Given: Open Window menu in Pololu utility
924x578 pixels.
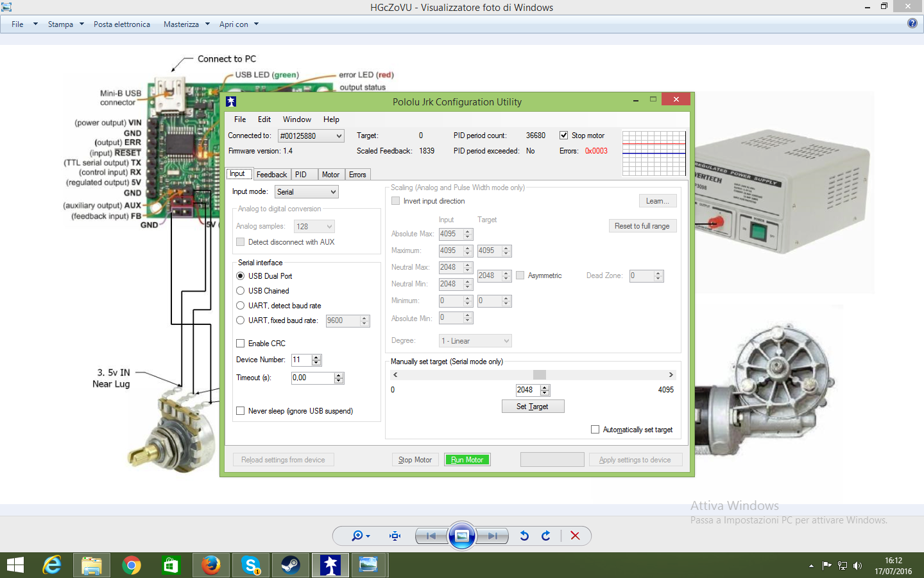Looking at the screenshot, I should pos(297,119).
